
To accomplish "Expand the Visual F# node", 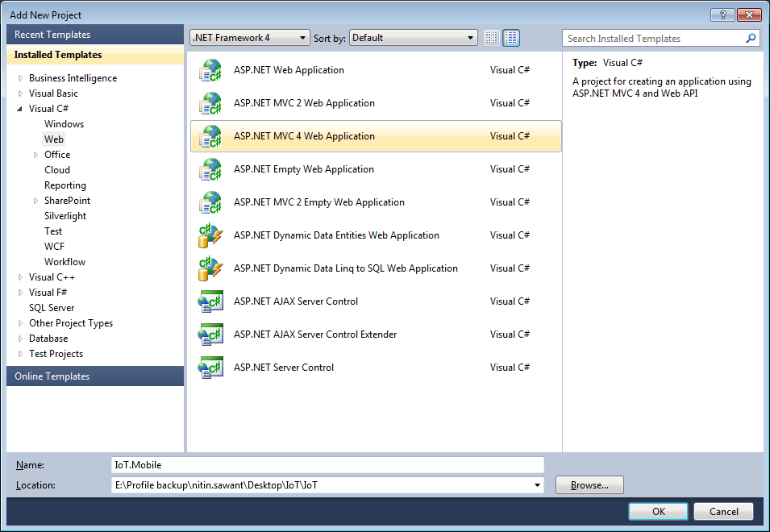I will [x=20, y=293].
